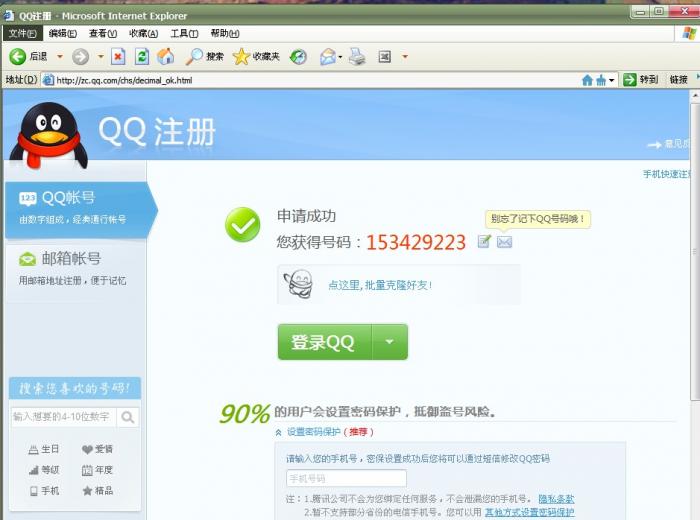Viewport: 700px width, 520px height.
Task: Click the 手机快速注册 link
Action: coord(666,174)
